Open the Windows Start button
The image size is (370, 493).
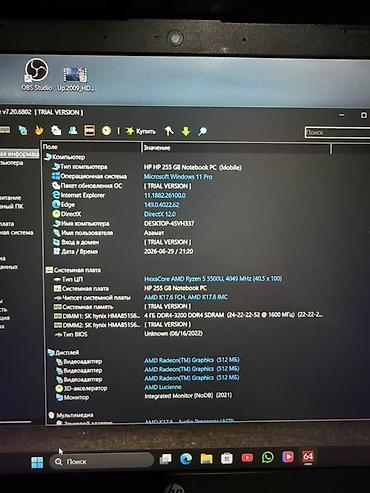[x=37, y=462]
